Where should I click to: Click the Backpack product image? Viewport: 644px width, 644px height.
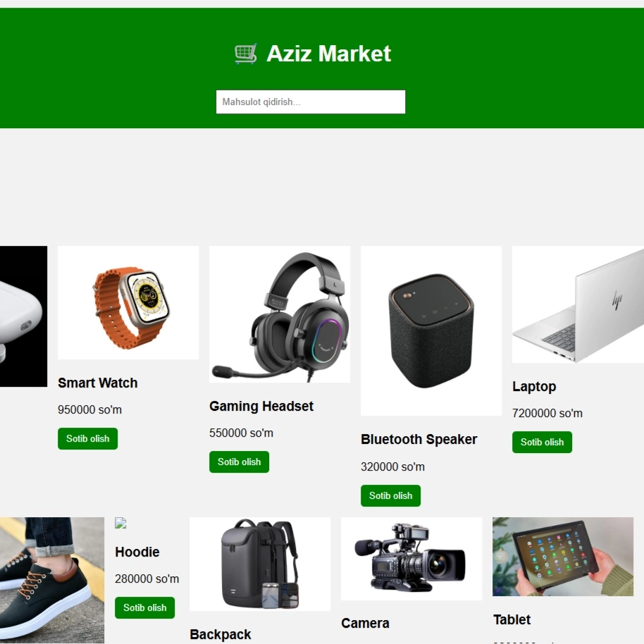[260, 564]
